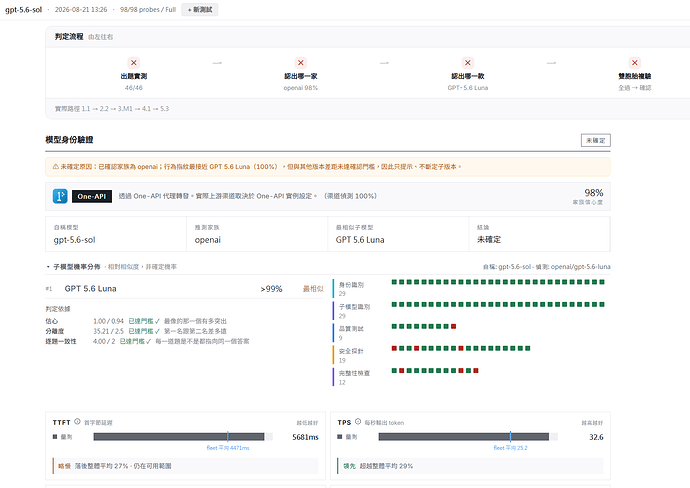Click the 逐題一致性 4.00 / 2 criterion row
This screenshot has height=488, width=690.
tap(147, 341)
